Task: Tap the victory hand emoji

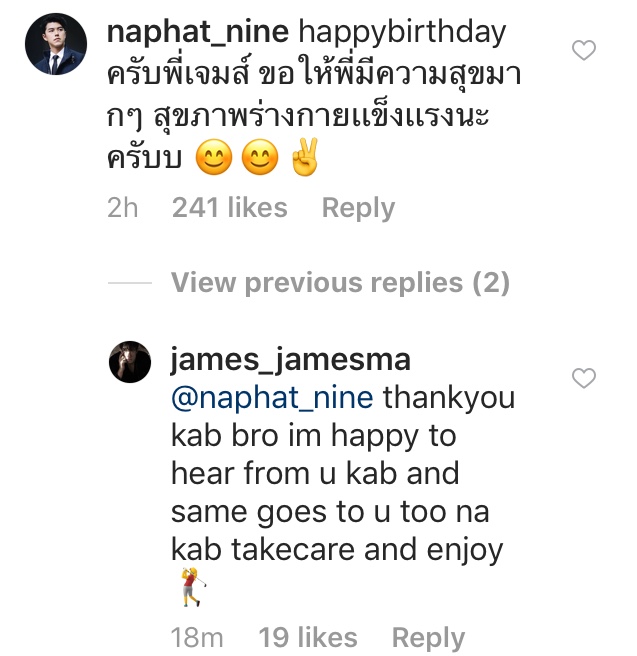Action: [x=304, y=160]
